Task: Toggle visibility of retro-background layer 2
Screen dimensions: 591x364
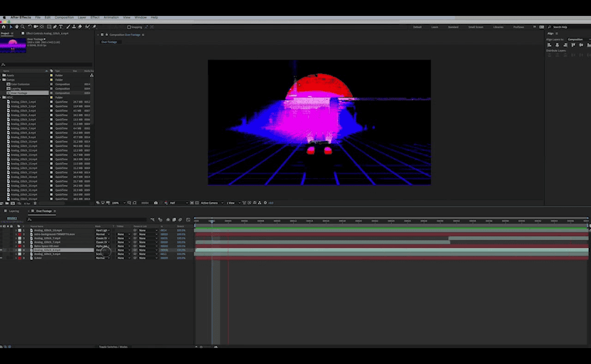Action: (2, 234)
